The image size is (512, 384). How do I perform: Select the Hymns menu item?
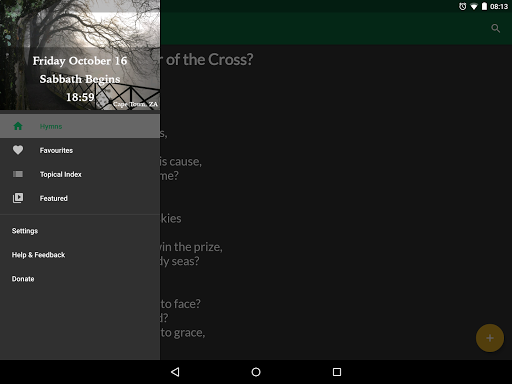80,126
